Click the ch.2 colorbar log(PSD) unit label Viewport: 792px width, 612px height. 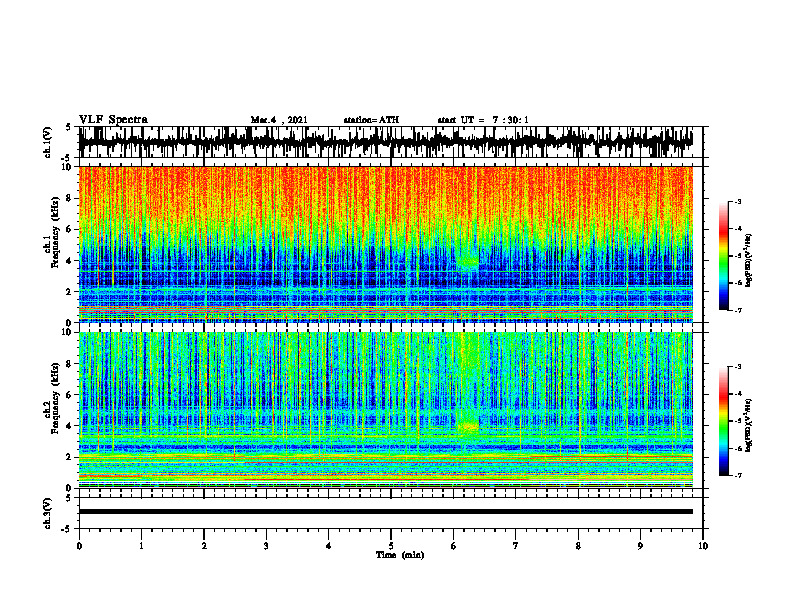(x=749, y=425)
